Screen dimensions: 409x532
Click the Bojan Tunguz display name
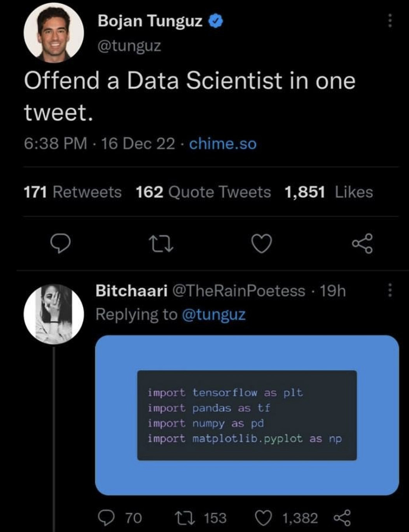click(150, 21)
